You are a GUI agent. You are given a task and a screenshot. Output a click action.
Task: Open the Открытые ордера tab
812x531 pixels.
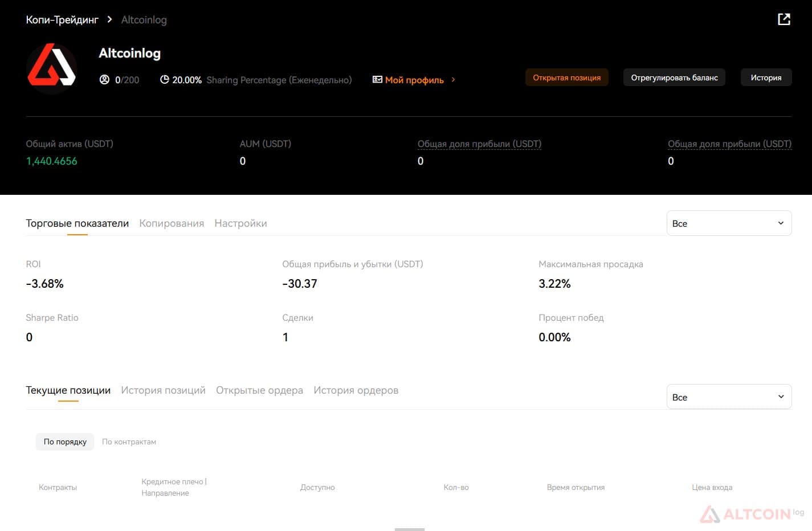click(x=259, y=390)
